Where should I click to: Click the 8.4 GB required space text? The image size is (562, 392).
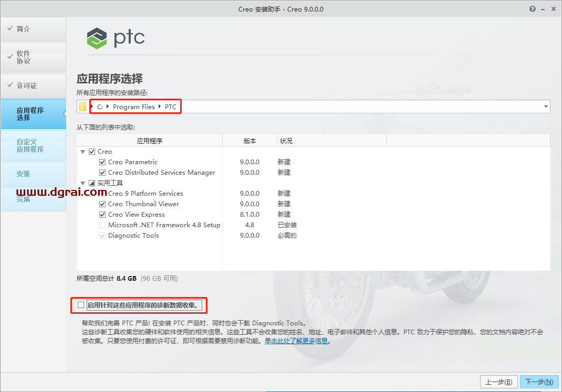click(x=127, y=279)
